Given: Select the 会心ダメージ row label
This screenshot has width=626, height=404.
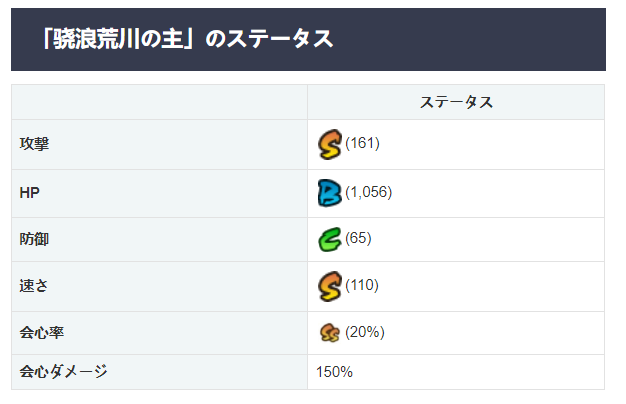Looking at the screenshot, I should (63, 371).
